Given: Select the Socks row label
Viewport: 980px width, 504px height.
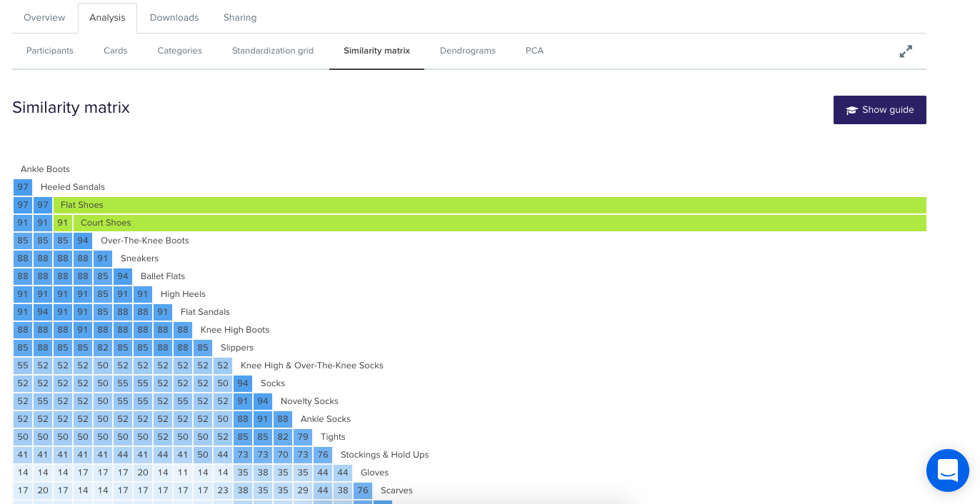Looking at the screenshot, I should click(x=273, y=383).
